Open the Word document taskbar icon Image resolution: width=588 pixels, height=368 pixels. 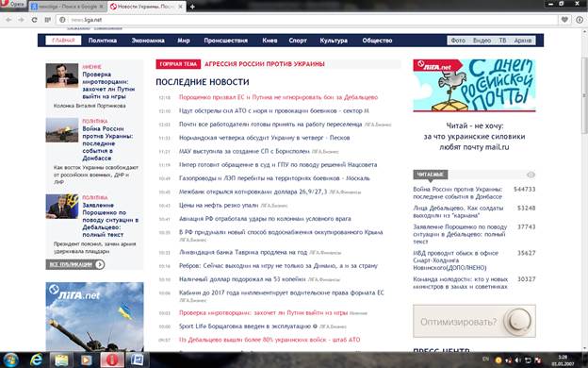137,360
